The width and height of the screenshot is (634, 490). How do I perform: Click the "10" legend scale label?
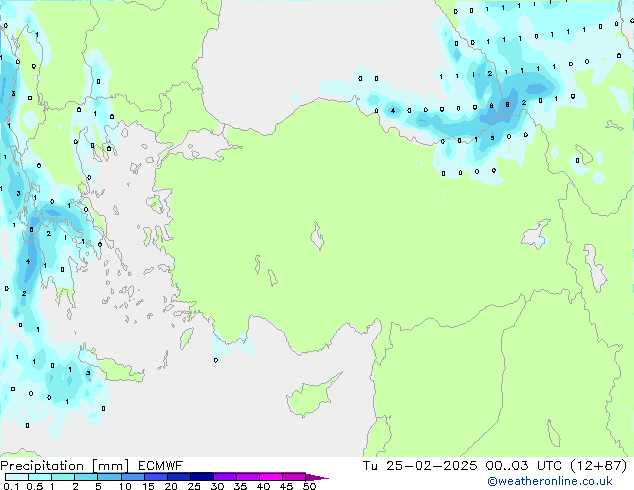tap(125, 486)
